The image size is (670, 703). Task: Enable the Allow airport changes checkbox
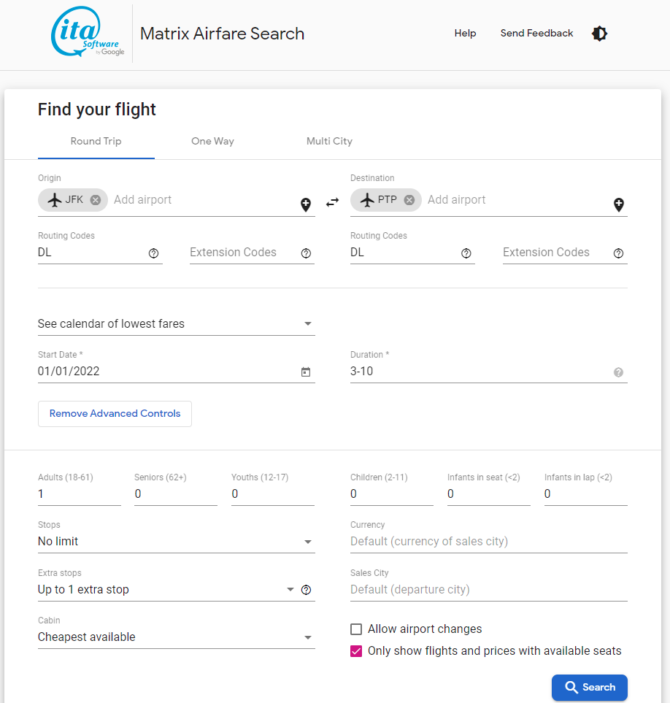[x=356, y=629]
